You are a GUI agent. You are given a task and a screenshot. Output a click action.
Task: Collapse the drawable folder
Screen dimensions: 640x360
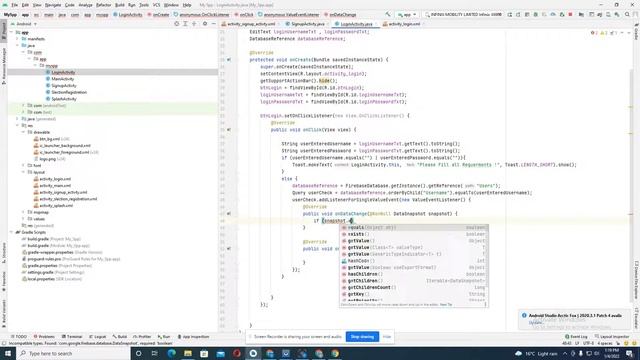click(x=24, y=132)
